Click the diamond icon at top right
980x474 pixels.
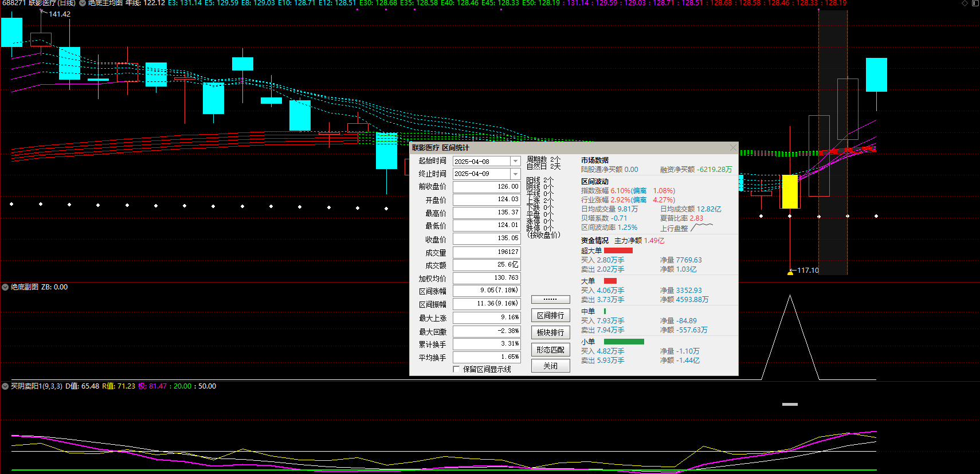(965, 3)
